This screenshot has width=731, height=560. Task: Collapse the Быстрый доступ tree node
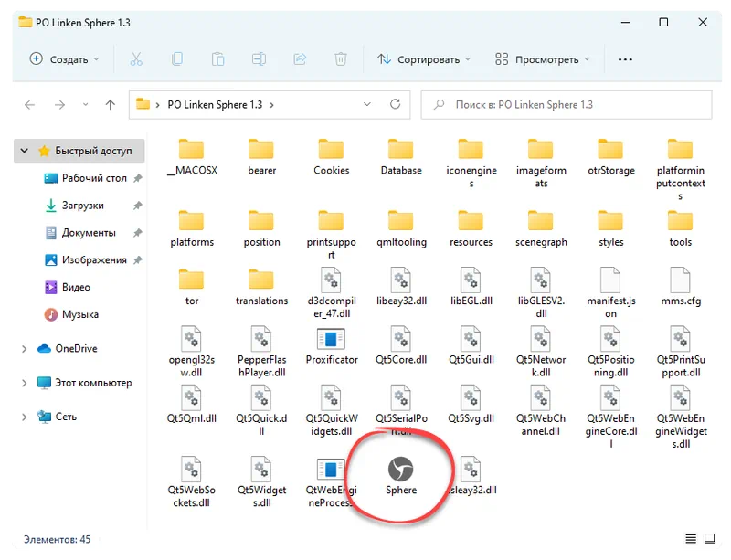[x=25, y=151]
